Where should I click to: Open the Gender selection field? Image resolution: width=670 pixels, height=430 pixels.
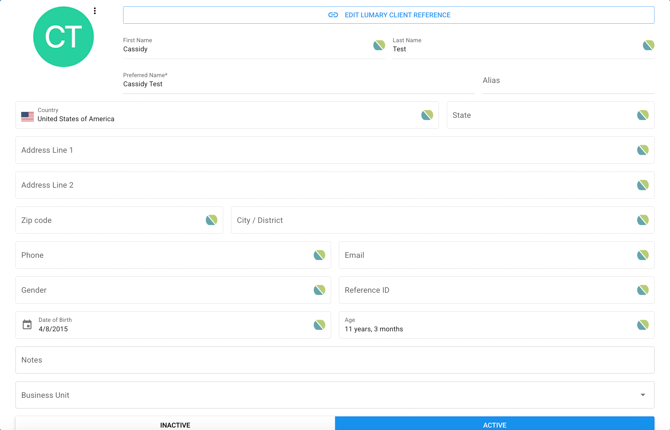[173, 290]
